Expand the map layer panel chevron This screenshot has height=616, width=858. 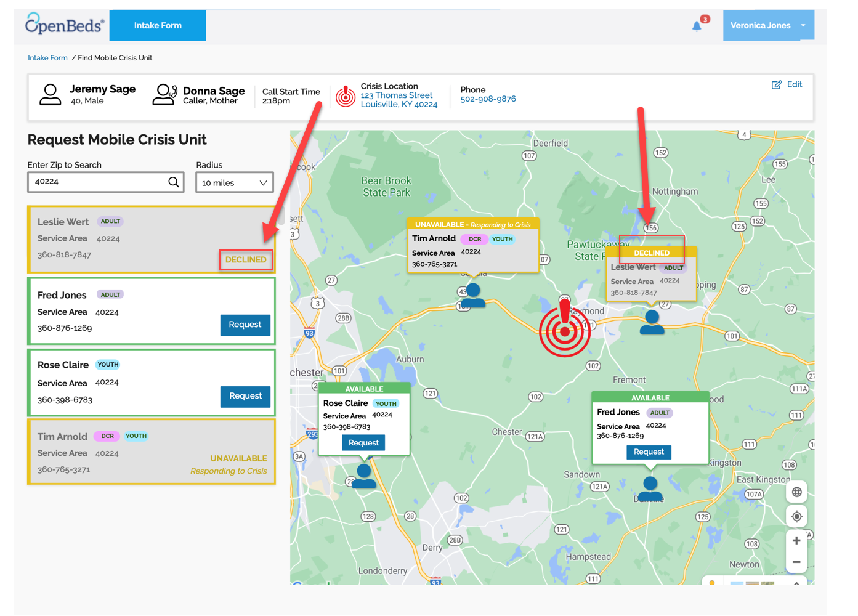coord(796,582)
